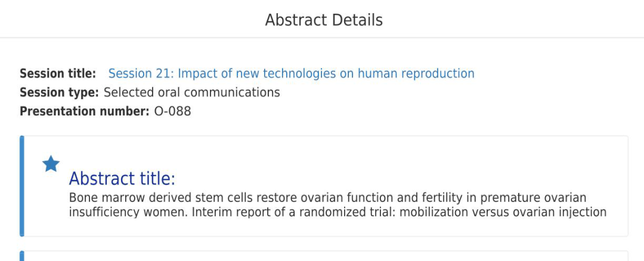Viewport: 644px width, 261px height.
Task: Click the blue left bar of abstract title card
Action: [22, 186]
